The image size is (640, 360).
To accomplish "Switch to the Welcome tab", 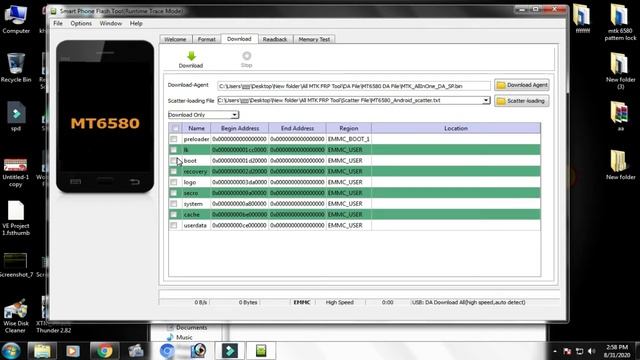I will 176,39.
